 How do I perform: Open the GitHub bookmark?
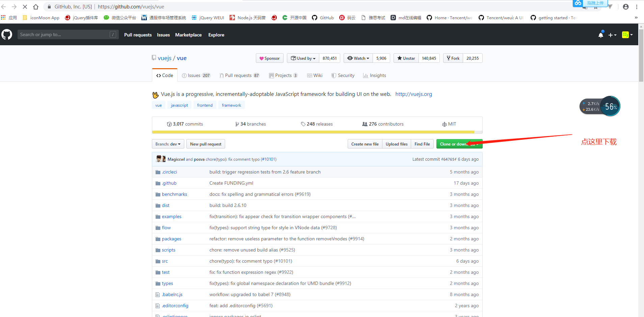click(x=323, y=18)
